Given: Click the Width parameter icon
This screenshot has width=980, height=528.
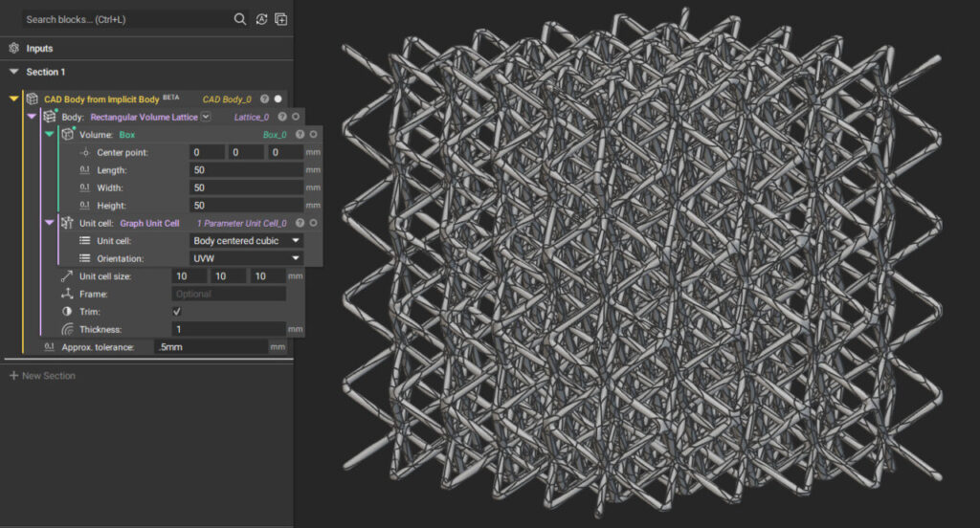Looking at the screenshot, I should [x=85, y=187].
